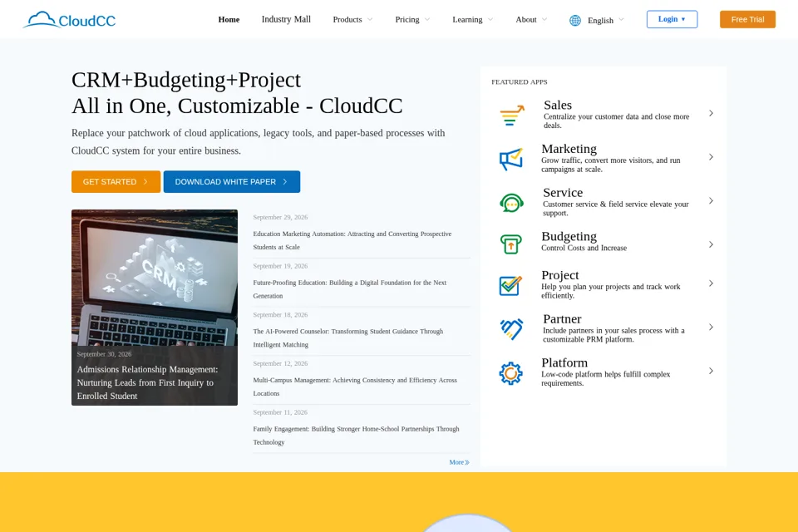This screenshot has width=798, height=532.
Task: Expand the Budgeting row chevron
Action: coord(711,244)
